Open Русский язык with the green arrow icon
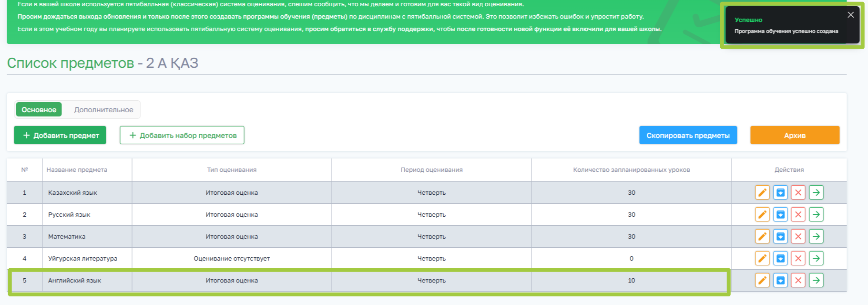This screenshot has width=868, height=305. [816, 214]
